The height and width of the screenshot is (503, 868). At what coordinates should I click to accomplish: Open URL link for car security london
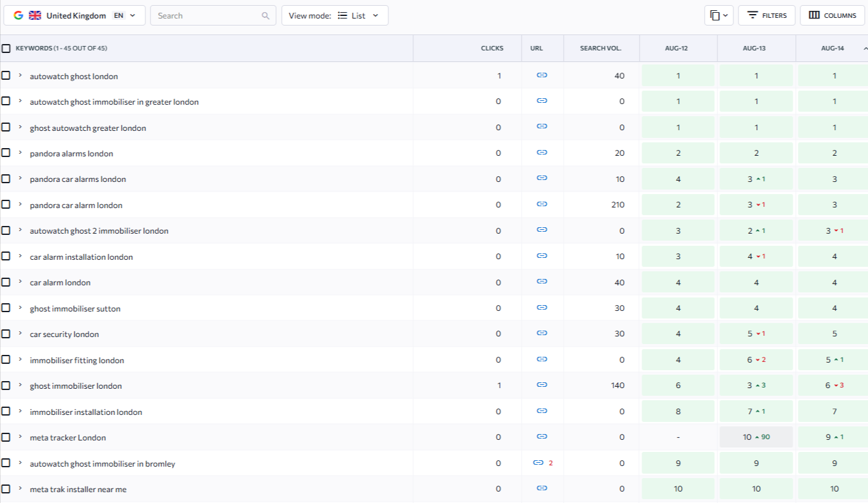click(x=541, y=333)
